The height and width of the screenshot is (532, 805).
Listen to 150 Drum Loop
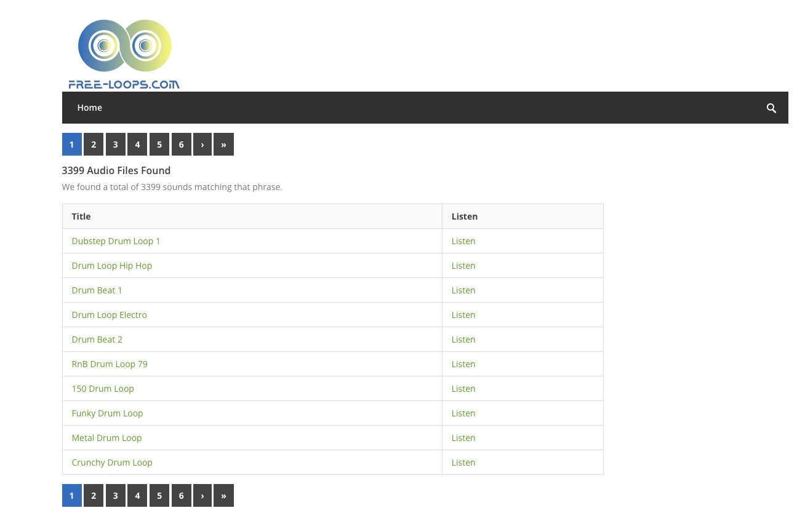click(463, 389)
